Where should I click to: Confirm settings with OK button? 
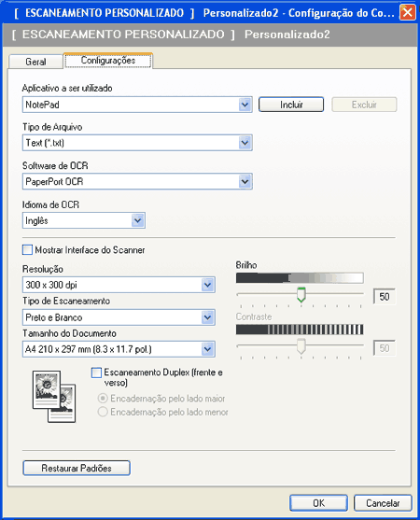(318, 503)
